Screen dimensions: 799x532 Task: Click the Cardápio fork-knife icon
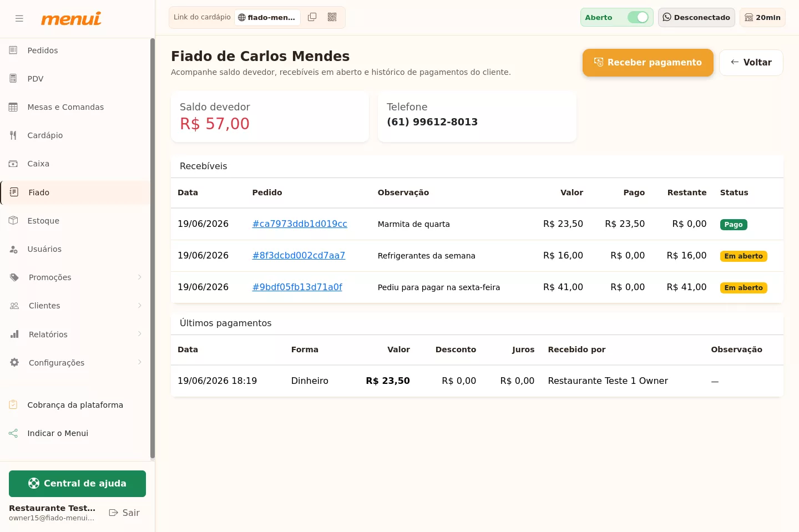click(13, 135)
